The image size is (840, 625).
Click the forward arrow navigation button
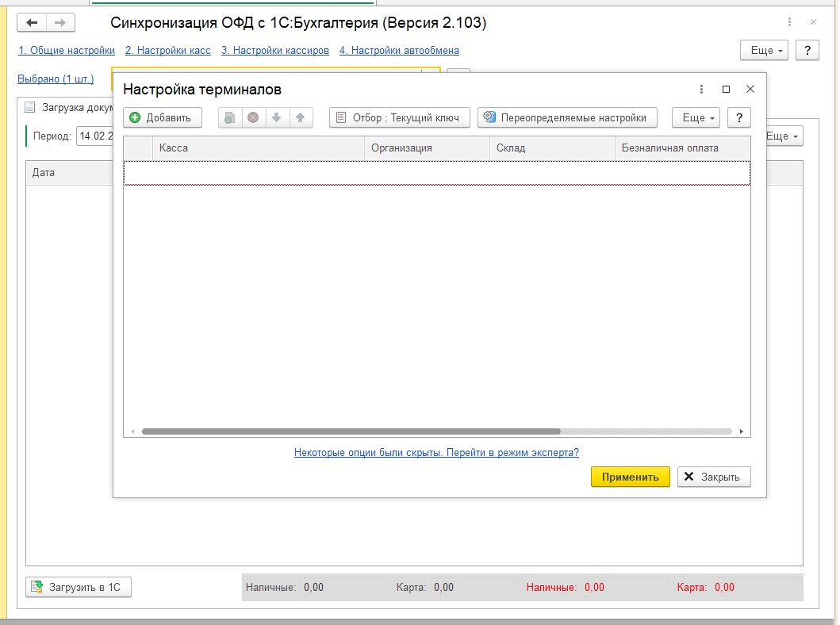pos(60,22)
